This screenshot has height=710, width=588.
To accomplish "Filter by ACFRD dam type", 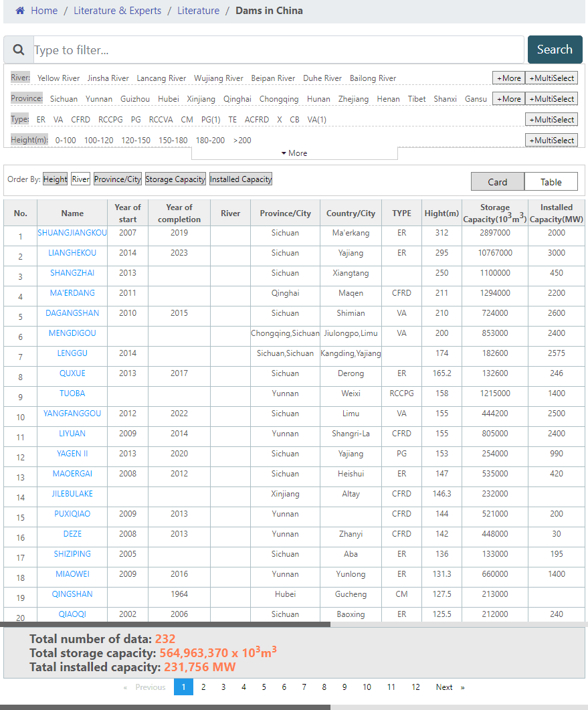I will click(257, 120).
